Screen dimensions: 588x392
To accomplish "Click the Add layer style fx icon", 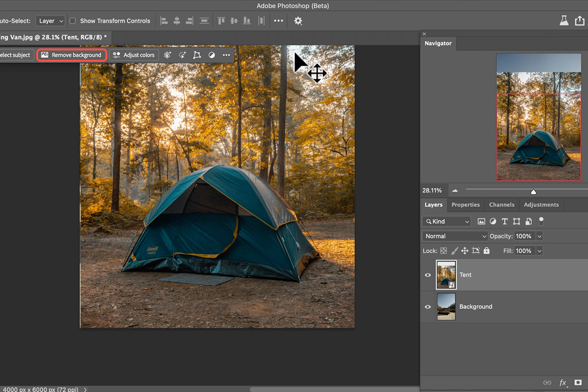I will pos(563,382).
